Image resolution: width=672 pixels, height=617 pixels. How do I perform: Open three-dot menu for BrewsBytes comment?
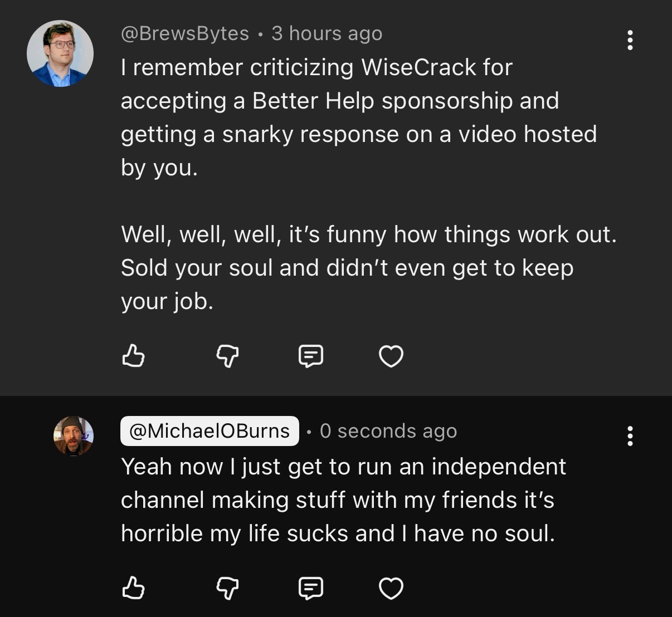tap(630, 40)
